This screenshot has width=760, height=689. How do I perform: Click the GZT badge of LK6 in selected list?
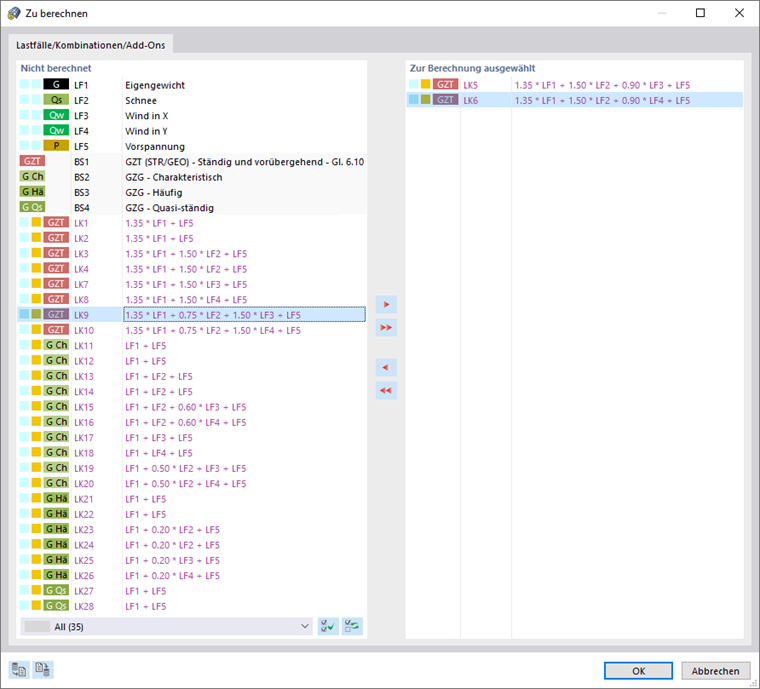click(x=445, y=100)
